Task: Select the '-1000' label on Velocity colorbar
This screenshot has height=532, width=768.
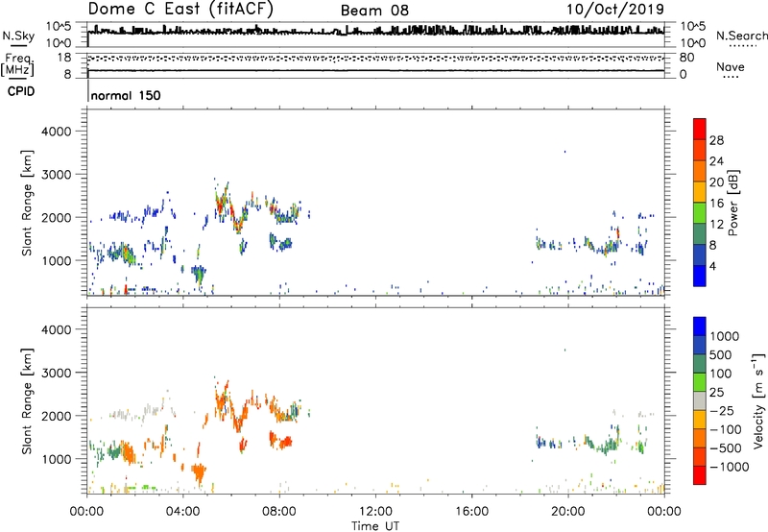Action: [x=729, y=467]
